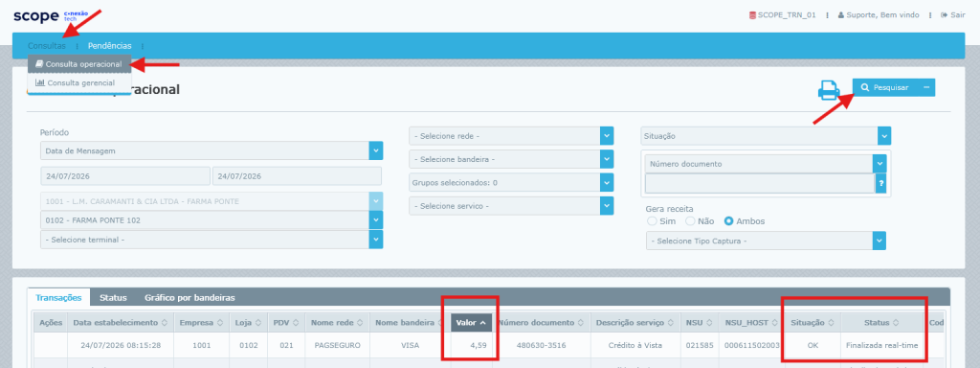Screen dimensions: 980x368
Task: Click the 021 PDV cell
Action: [x=285, y=345]
